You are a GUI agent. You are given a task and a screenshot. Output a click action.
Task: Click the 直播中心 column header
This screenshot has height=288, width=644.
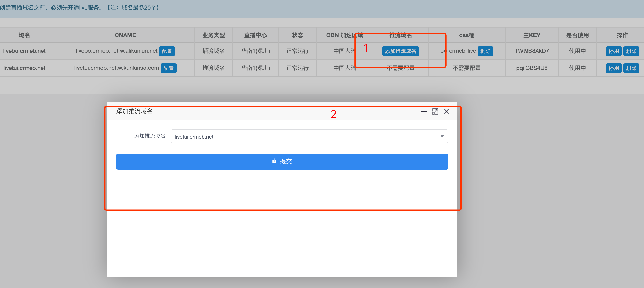[255, 35]
